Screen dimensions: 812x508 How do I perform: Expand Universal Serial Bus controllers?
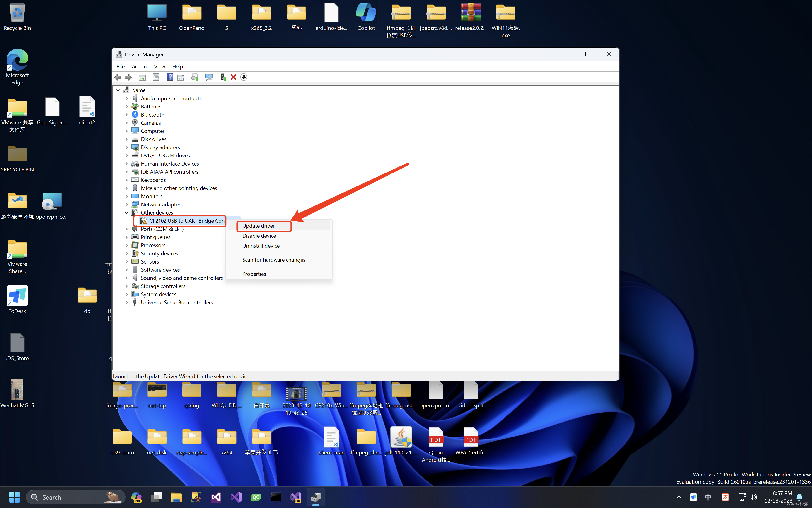(126, 302)
